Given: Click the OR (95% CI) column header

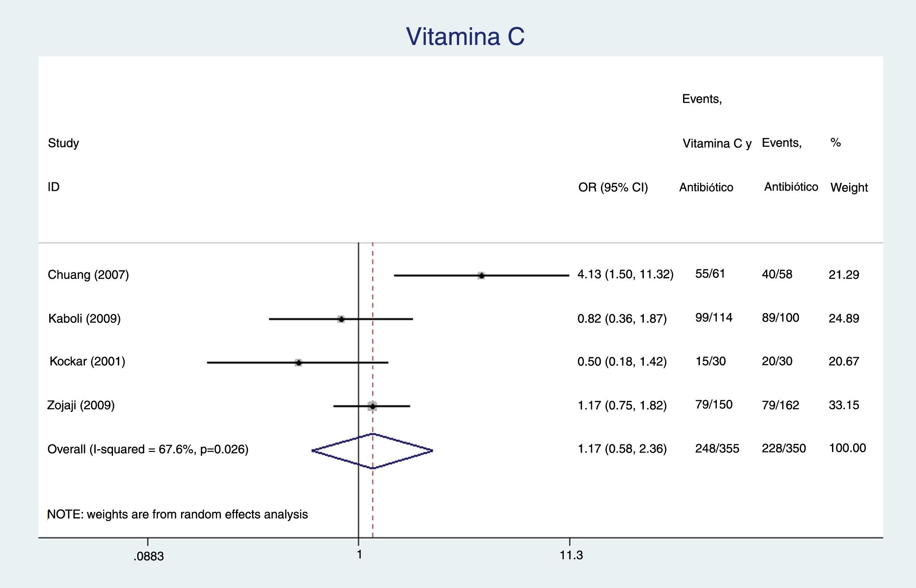Looking at the screenshot, I should 613,188.
